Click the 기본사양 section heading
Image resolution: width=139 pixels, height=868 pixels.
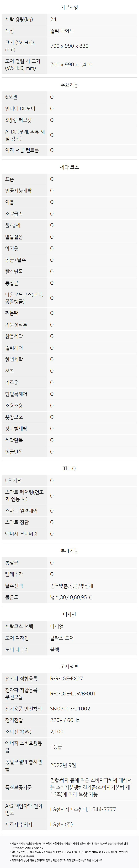pyautogui.click(x=69, y=7)
